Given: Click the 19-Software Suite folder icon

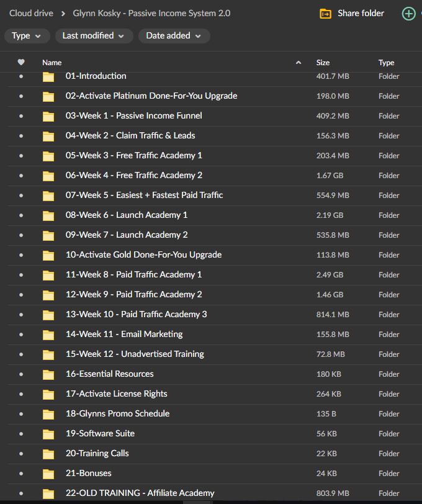Looking at the screenshot, I should [48, 434].
